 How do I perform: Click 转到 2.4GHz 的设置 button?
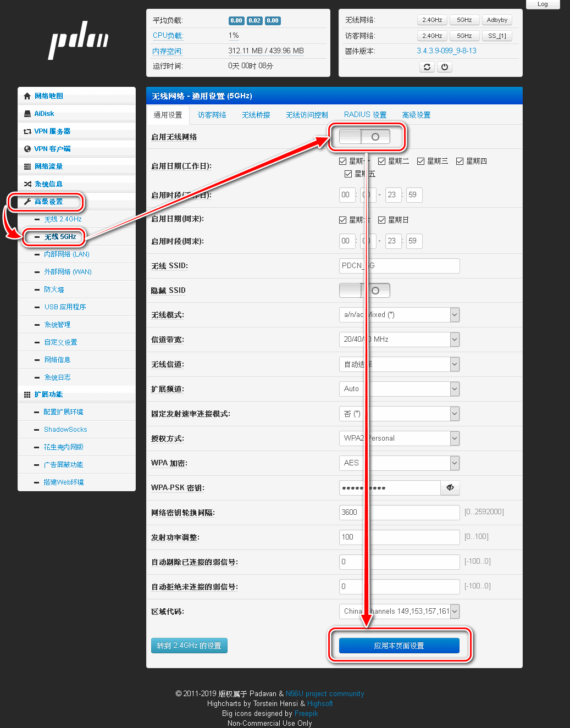pyautogui.click(x=189, y=646)
